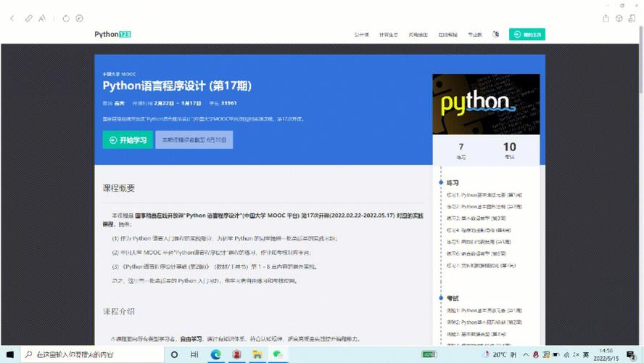Open clock showing 14:56 2022/5/15
Screen dimensions: 644x363
(606, 354)
